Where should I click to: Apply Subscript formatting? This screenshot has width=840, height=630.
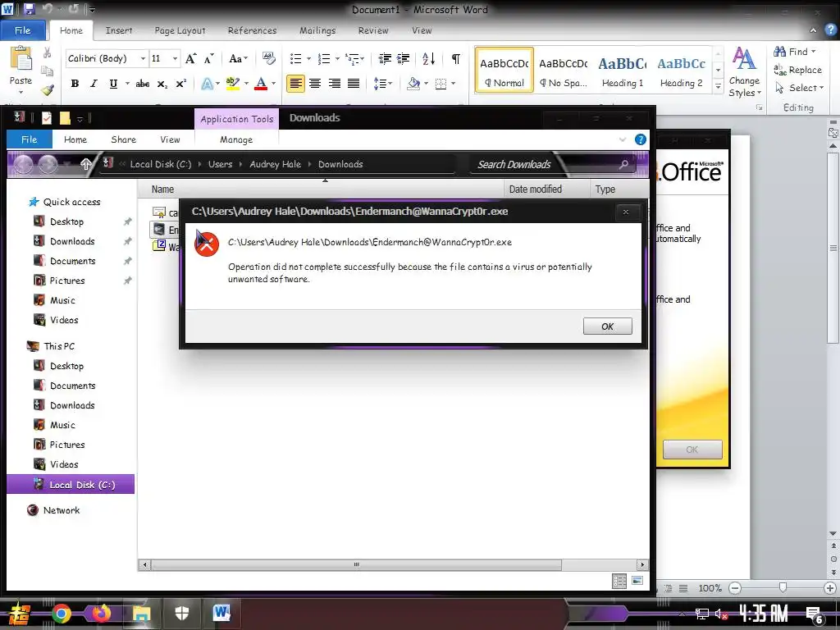pyautogui.click(x=162, y=84)
